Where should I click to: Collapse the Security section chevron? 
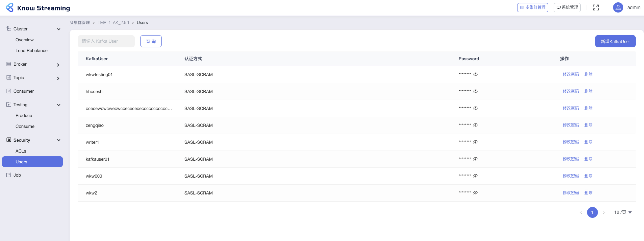tap(59, 140)
